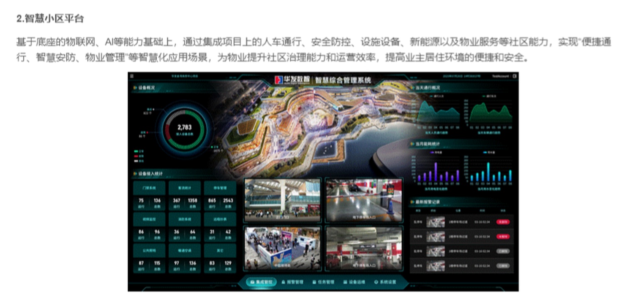Click the hamburger menu icon in the dashboard header
This screenshot has height=298, width=644.
(x=132, y=76)
